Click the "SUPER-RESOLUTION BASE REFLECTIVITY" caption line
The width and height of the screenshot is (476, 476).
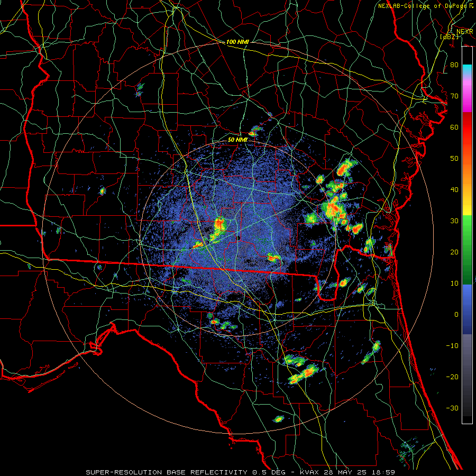tap(241, 472)
